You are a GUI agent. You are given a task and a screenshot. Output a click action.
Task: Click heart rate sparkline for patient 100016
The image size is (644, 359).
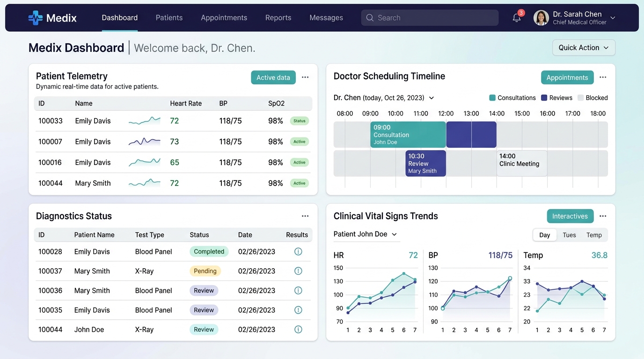coord(145,162)
